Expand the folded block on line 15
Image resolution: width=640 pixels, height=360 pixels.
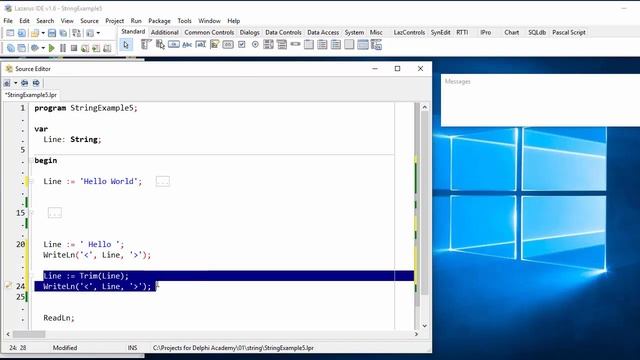click(55, 213)
